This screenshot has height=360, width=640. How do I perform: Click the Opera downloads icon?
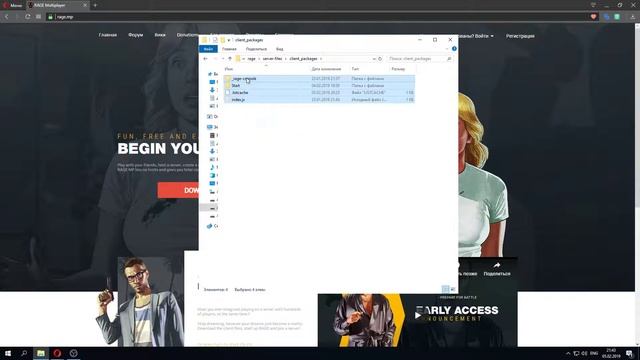tap(633, 17)
